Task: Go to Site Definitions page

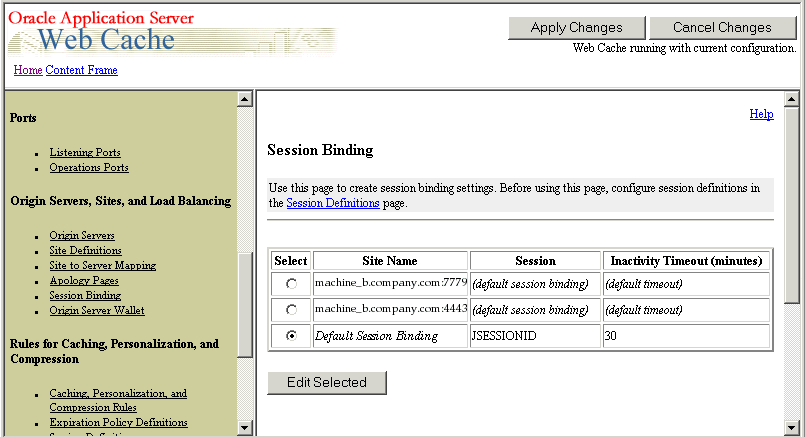Action: coord(85,251)
